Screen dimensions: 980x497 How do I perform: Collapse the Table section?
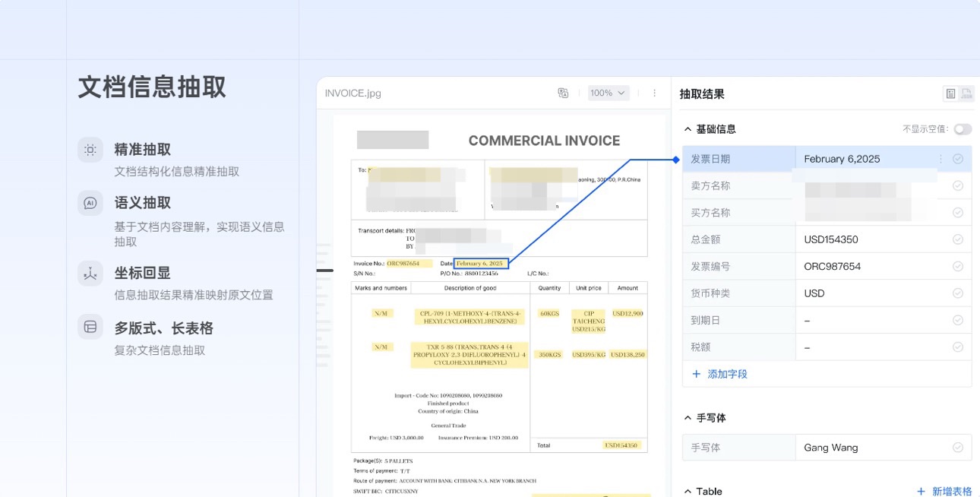point(688,491)
